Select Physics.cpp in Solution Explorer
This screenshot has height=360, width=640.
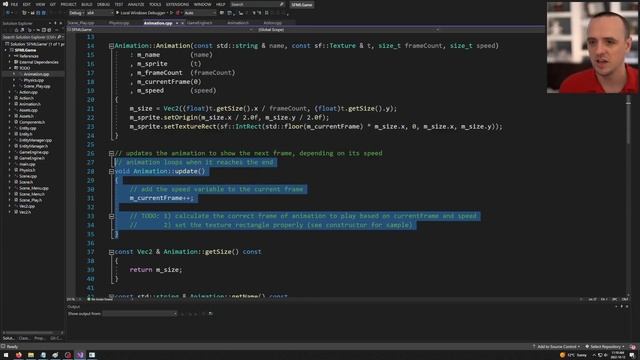click(33, 80)
